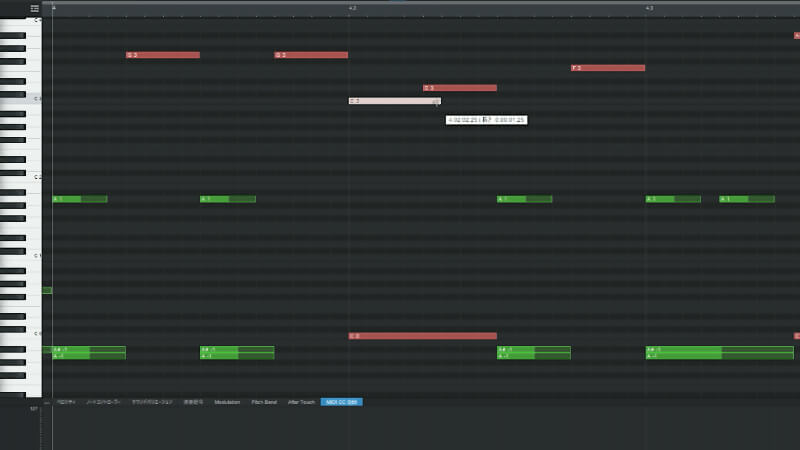Select the long red C0 note
The image size is (800, 450).
click(422, 336)
